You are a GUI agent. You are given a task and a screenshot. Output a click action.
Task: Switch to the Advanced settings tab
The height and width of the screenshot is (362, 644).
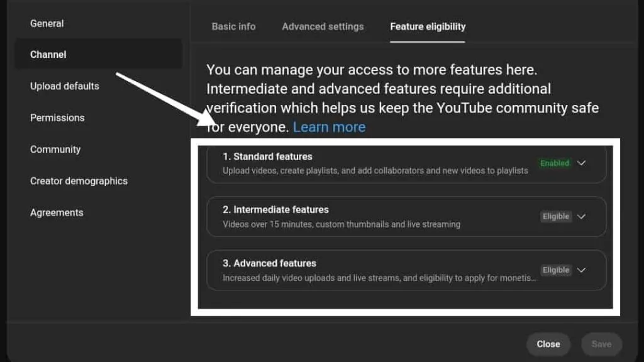[x=323, y=26]
